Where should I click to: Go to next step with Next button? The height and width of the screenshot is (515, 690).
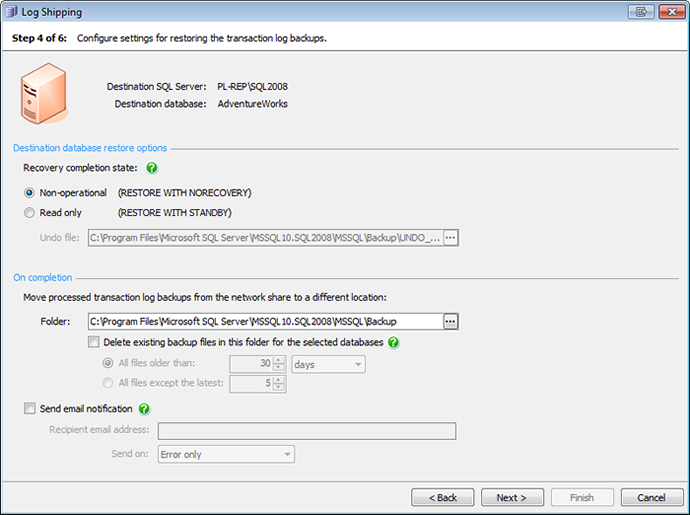[x=512, y=497]
